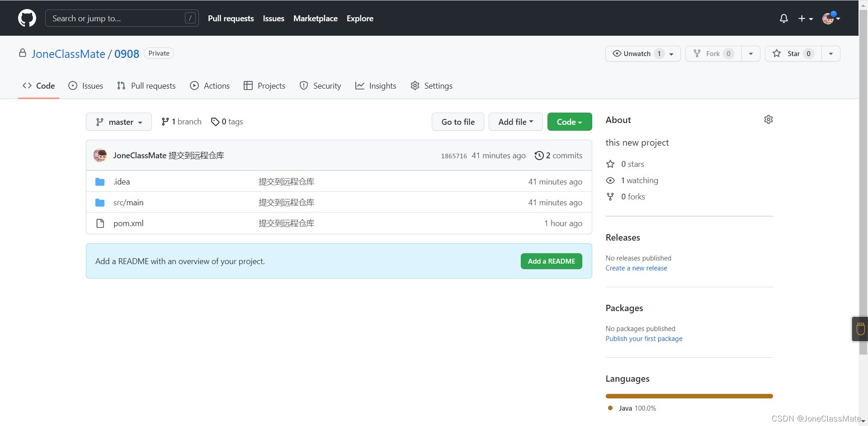Click the .idea folder icon
This screenshot has height=426, width=868.
click(100, 182)
